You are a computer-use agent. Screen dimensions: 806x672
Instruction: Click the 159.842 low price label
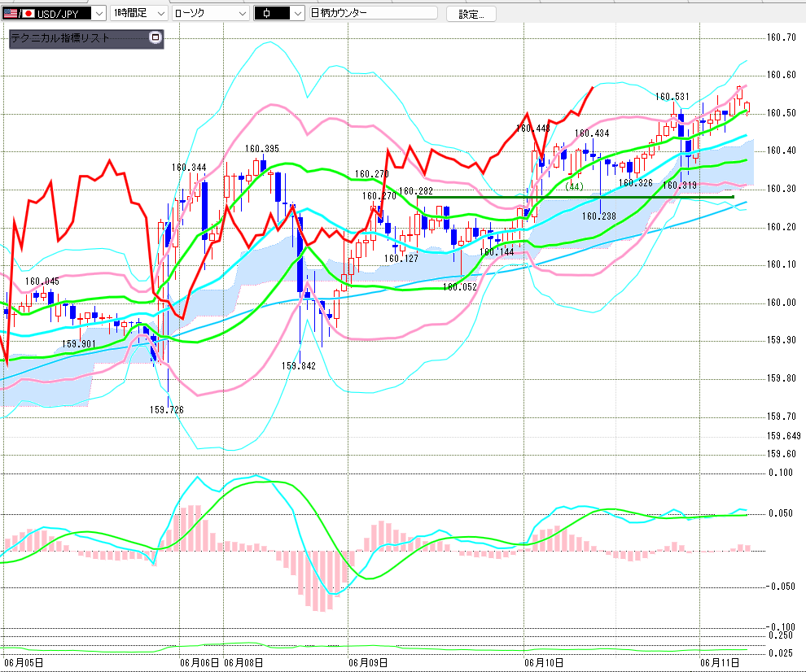pos(298,366)
